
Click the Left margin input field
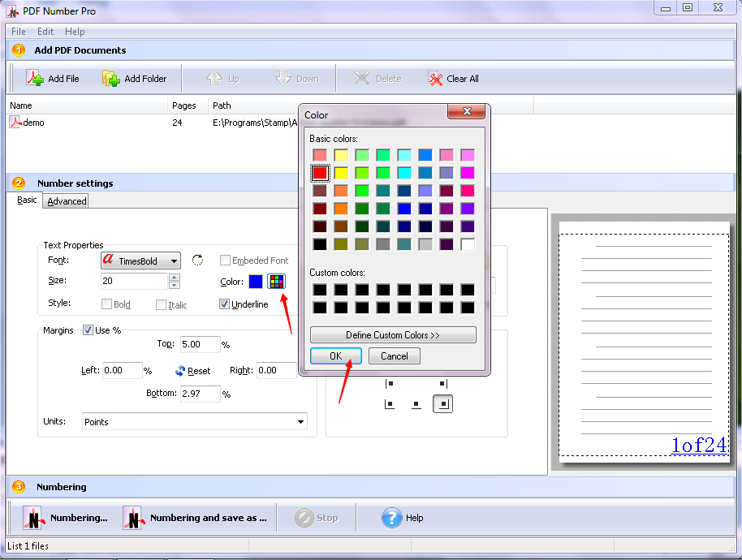122,370
